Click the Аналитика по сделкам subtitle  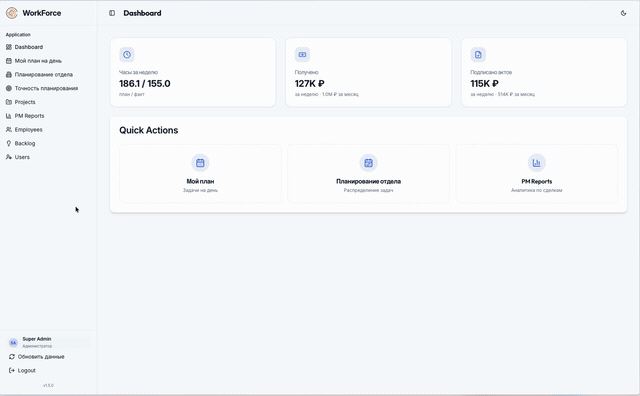point(536,190)
